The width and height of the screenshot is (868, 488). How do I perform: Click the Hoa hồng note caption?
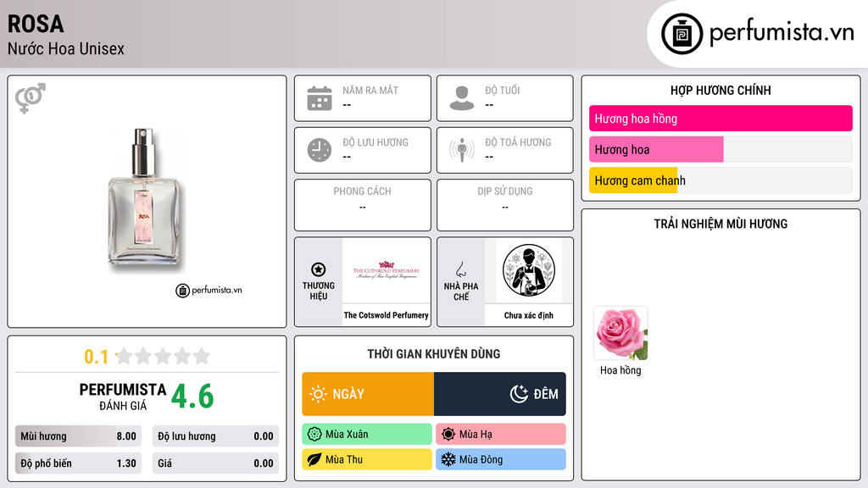coord(620,370)
